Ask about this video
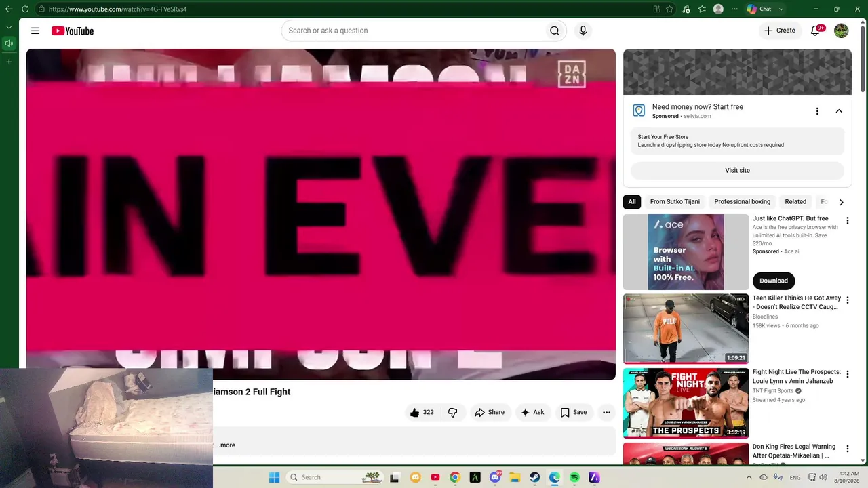The width and height of the screenshot is (868, 488). [x=532, y=412]
